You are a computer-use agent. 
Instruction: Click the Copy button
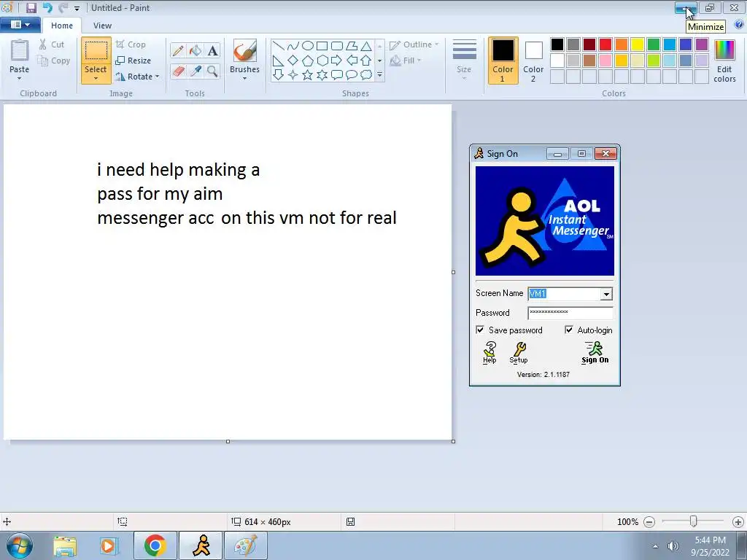(54, 61)
